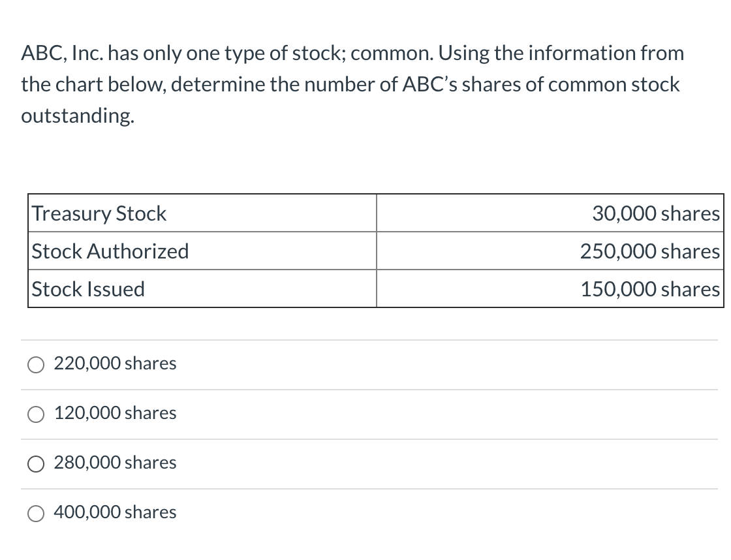This screenshot has height=560, width=731.
Task: Select the 120,000 shares radio button
Action: point(36,414)
